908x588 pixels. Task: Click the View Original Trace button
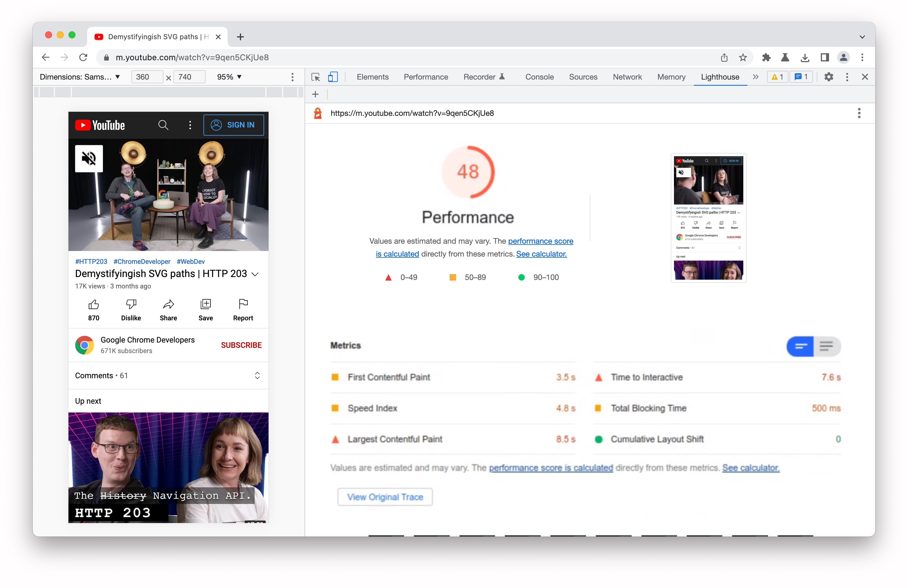click(384, 497)
